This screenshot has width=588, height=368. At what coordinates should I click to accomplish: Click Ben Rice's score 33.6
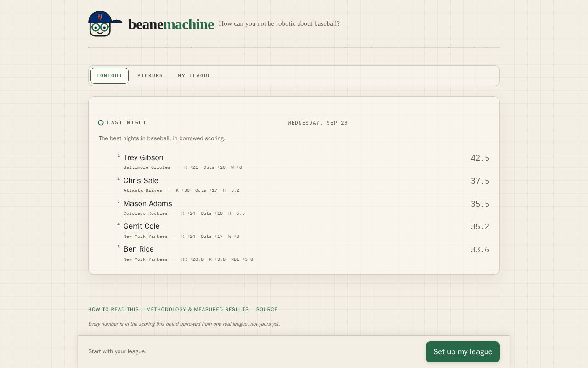480,250
